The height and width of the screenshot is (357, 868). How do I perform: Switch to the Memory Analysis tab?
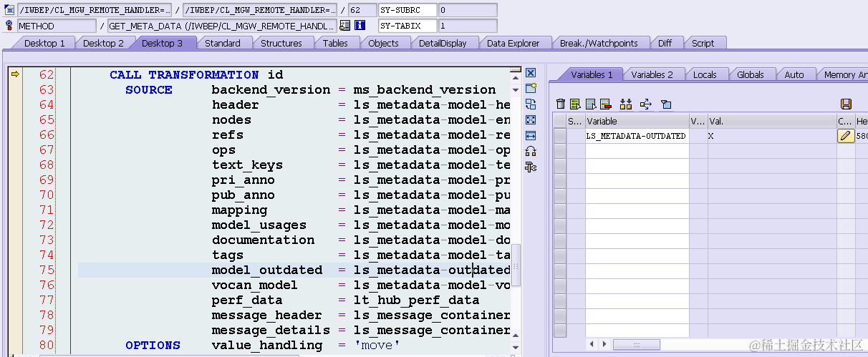click(x=843, y=74)
